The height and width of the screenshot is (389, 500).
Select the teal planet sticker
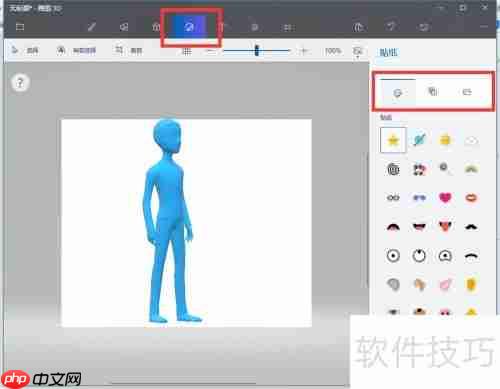[x=419, y=140]
